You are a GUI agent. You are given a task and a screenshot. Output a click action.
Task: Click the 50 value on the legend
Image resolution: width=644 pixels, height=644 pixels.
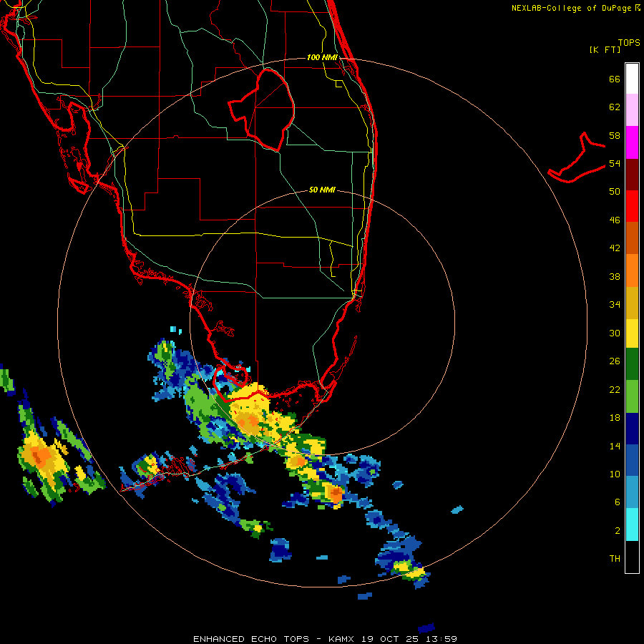(615, 192)
